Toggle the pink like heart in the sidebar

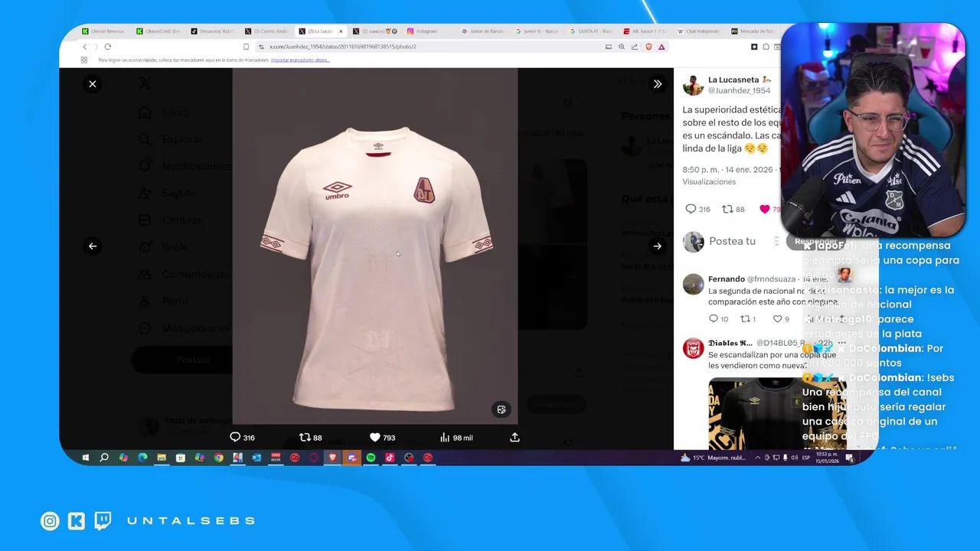coord(764,209)
